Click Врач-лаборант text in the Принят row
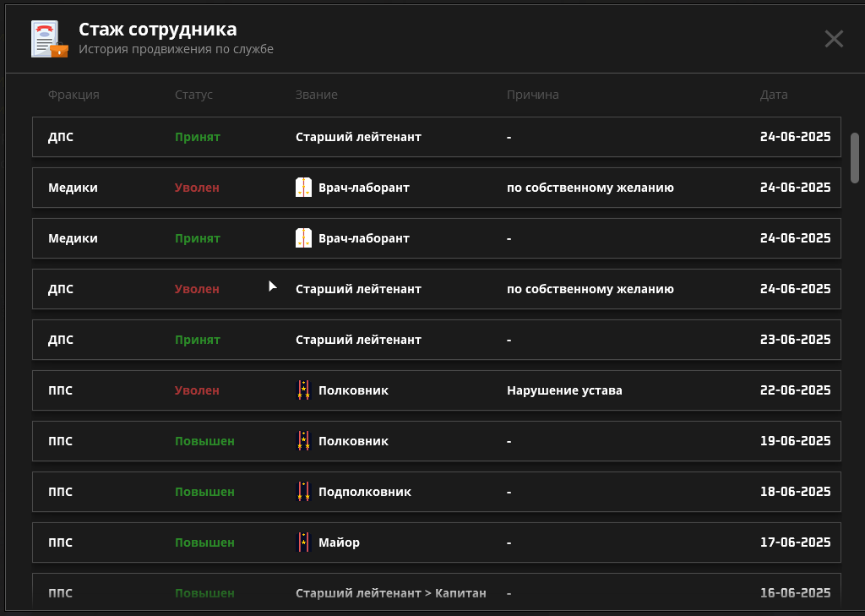865x616 pixels. [x=364, y=238]
